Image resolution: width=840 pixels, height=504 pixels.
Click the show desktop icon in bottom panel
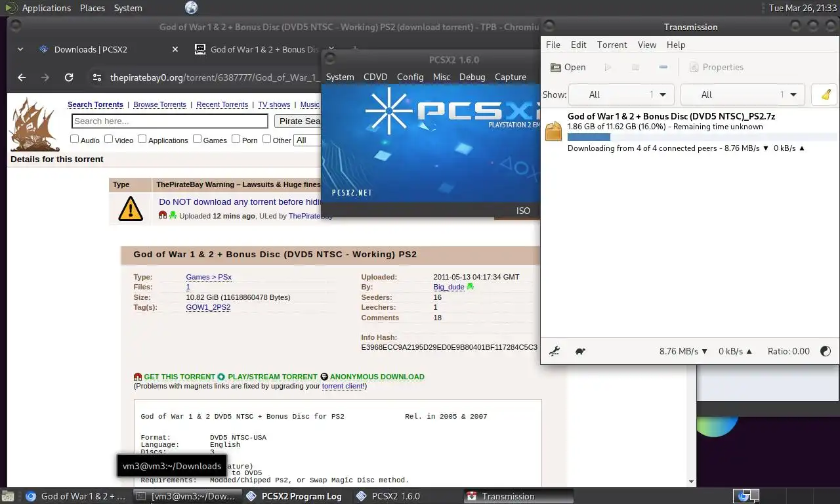point(7,496)
